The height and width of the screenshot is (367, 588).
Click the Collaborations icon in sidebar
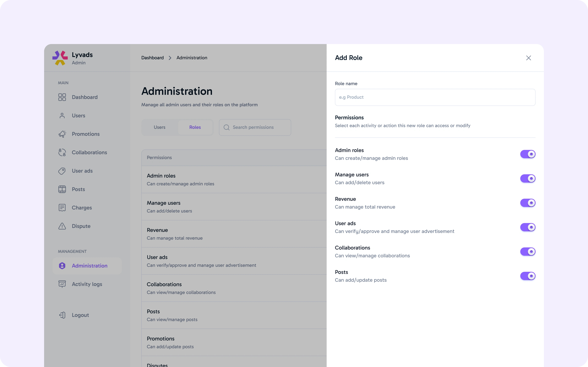[x=62, y=152]
